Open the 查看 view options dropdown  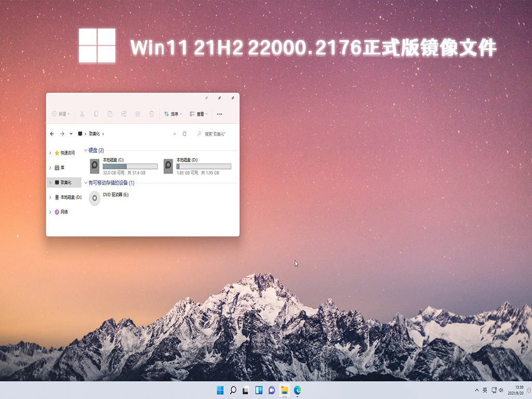(198, 114)
